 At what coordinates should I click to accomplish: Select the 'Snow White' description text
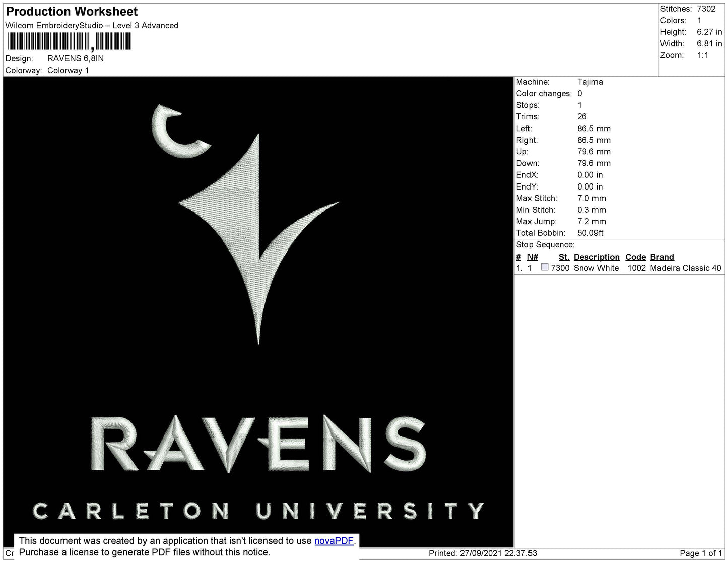[x=596, y=268]
